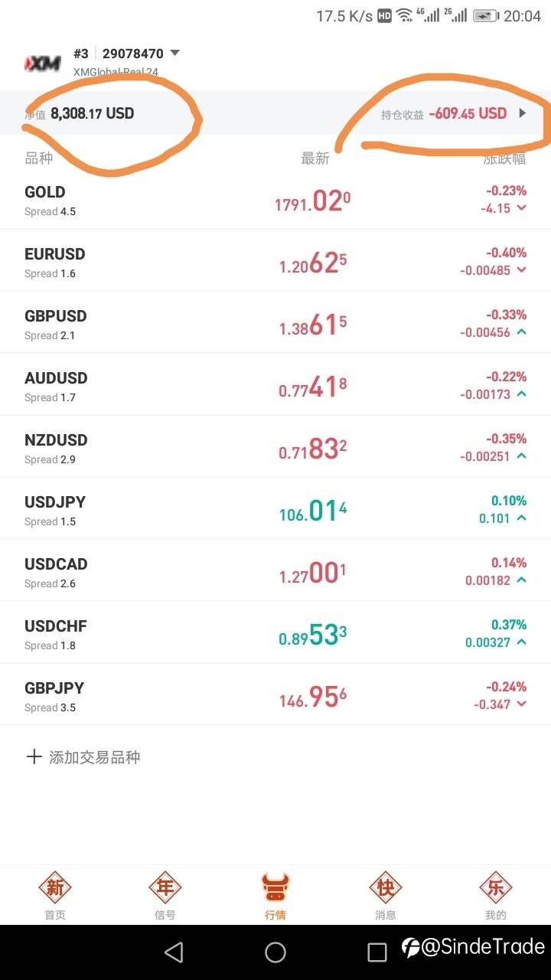Sort by the 涨跌幅 column header

pyautogui.click(x=505, y=158)
